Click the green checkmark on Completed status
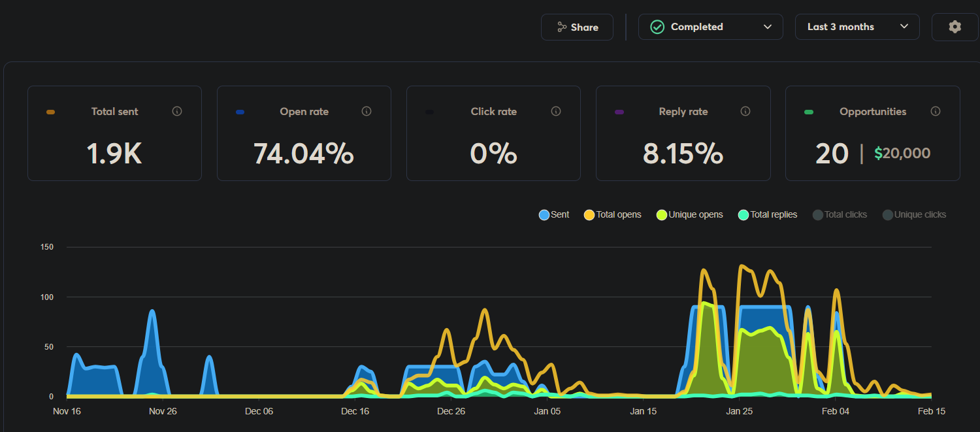The width and height of the screenshot is (980, 432). 656,27
